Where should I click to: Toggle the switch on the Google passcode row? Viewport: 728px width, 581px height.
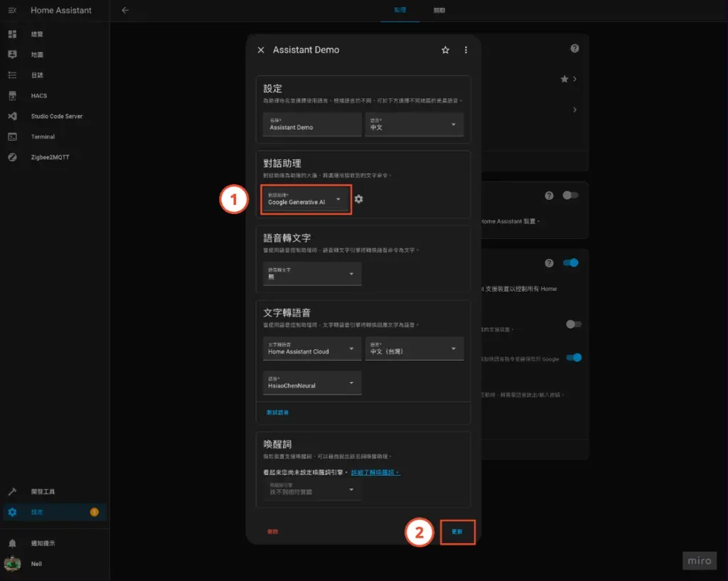[573, 358]
